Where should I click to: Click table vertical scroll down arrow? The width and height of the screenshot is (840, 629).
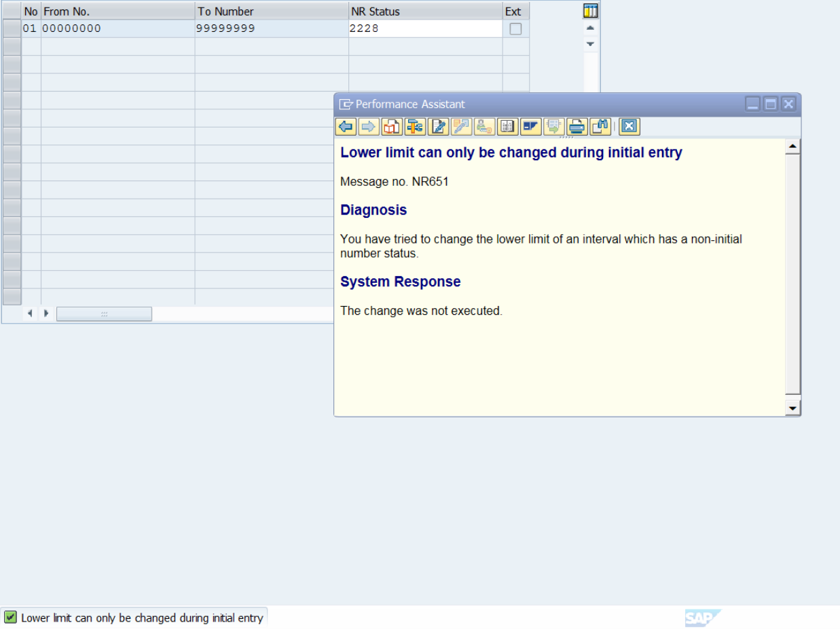(x=591, y=44)
